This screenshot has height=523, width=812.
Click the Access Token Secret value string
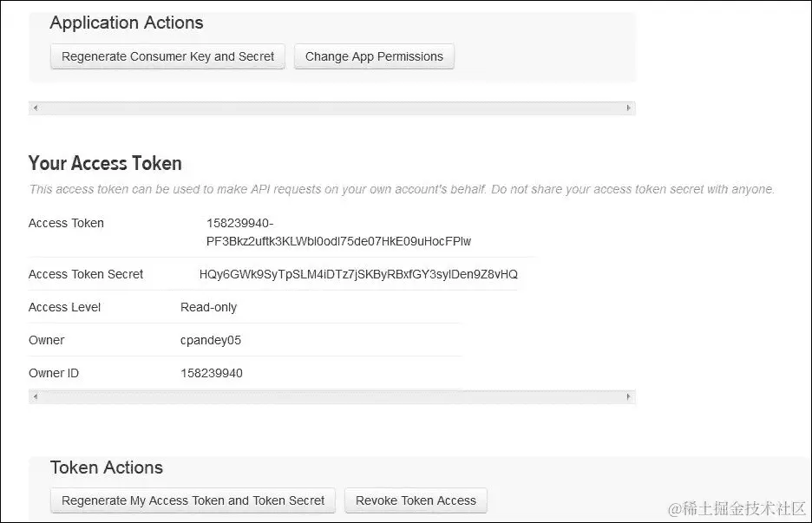click(358, 274)
